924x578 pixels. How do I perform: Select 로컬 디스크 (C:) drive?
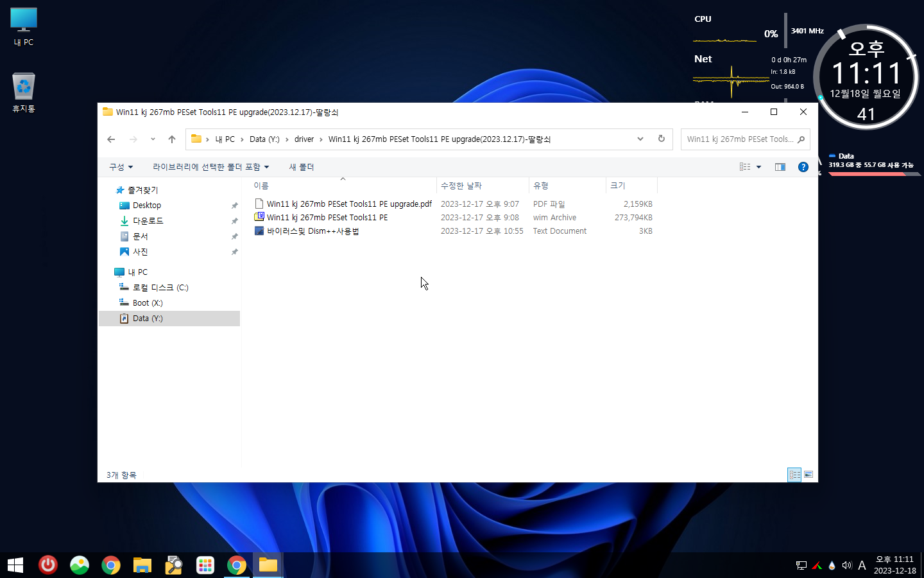click(x=160, y=288)
